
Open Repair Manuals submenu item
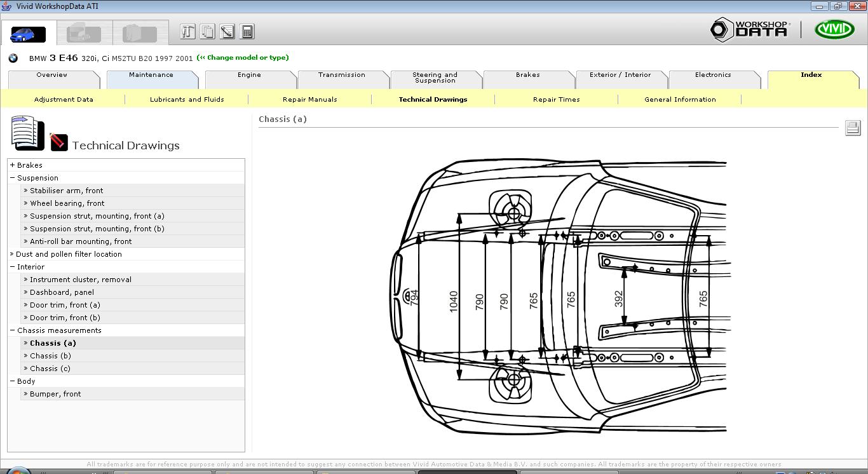(x=309, y=100)
